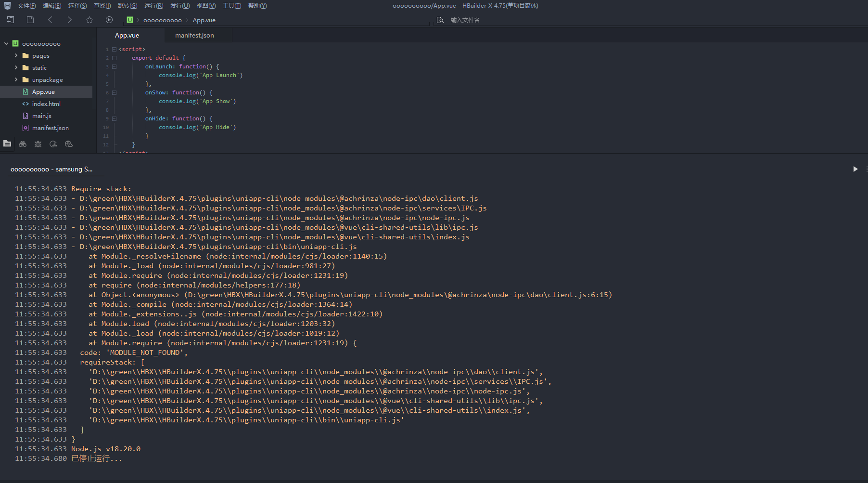This screenshot has width=868, height=483.
Task: Click the green project icon in breadcrumb
Action: (130, 20)
